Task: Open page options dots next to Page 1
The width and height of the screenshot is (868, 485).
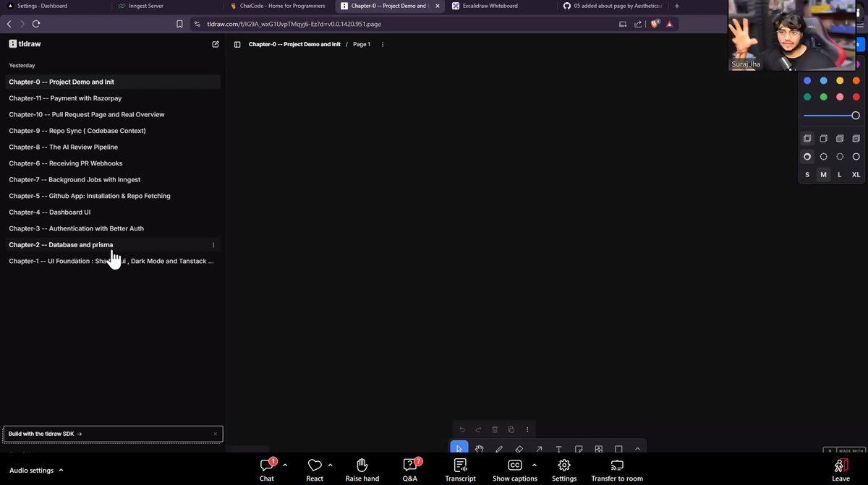Action: point(383,44)
